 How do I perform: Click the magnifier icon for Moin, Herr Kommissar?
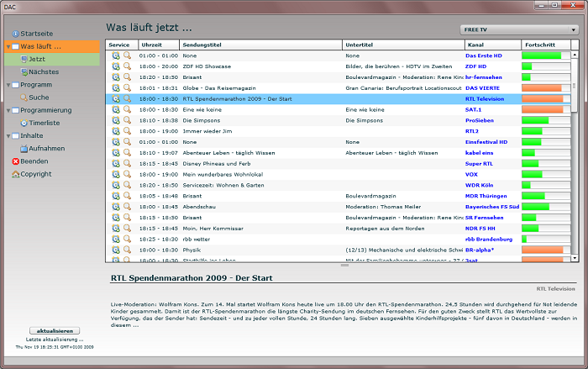click(128, 229)
